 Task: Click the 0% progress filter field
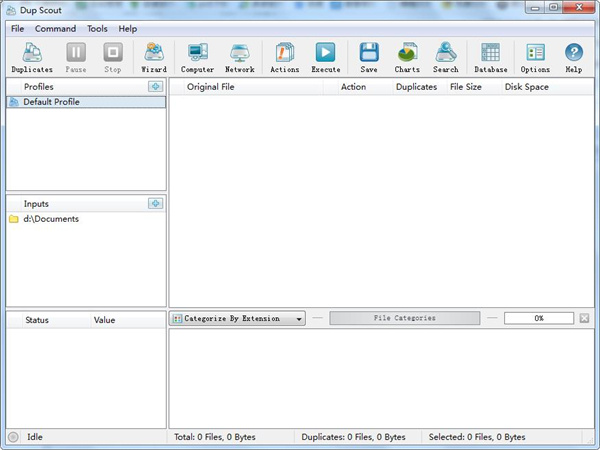[x=539, y=318]
